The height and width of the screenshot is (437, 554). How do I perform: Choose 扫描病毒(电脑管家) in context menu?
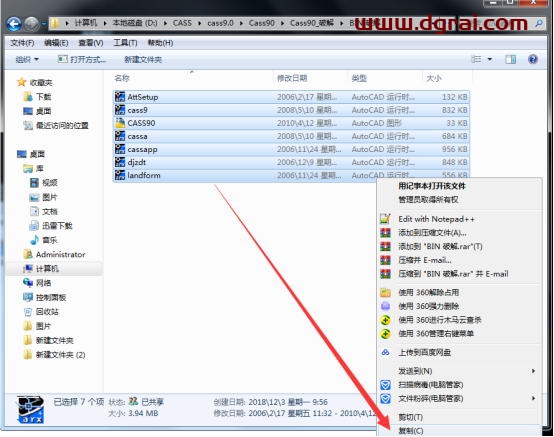(431, 385)
